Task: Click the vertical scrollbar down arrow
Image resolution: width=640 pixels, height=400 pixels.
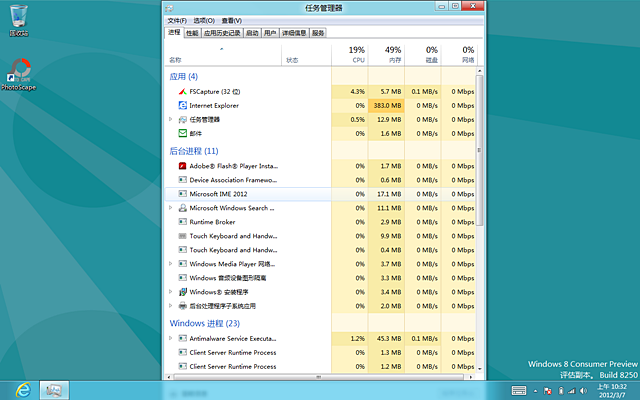Action: (x=480, y=369)
